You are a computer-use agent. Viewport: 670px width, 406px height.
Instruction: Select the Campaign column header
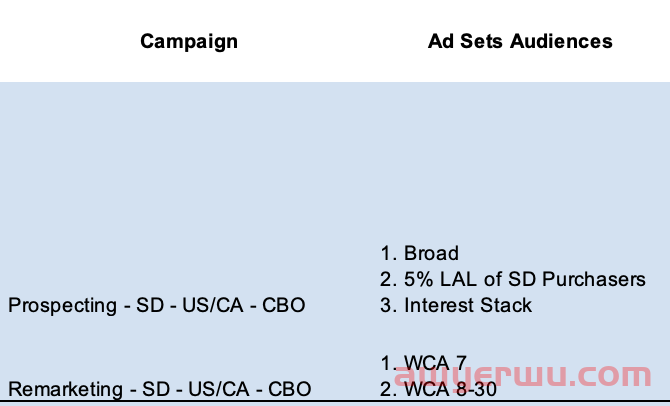pyautogui.click(x=189, y=42)
